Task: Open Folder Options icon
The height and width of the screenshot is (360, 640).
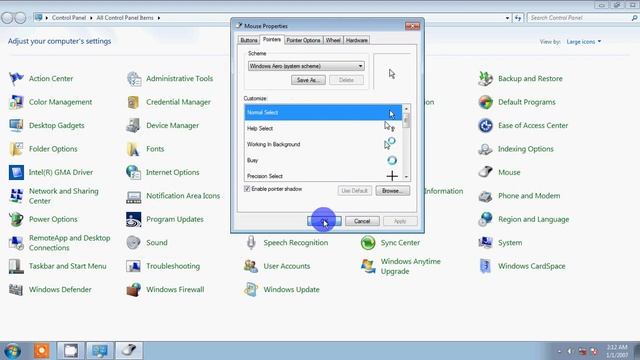Action: coord(16,149)
